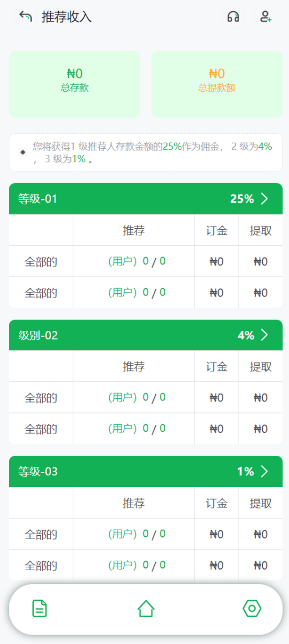Select the 总存款 total deposit card
The image size is (289, 644).
click(x=75, y=84)
